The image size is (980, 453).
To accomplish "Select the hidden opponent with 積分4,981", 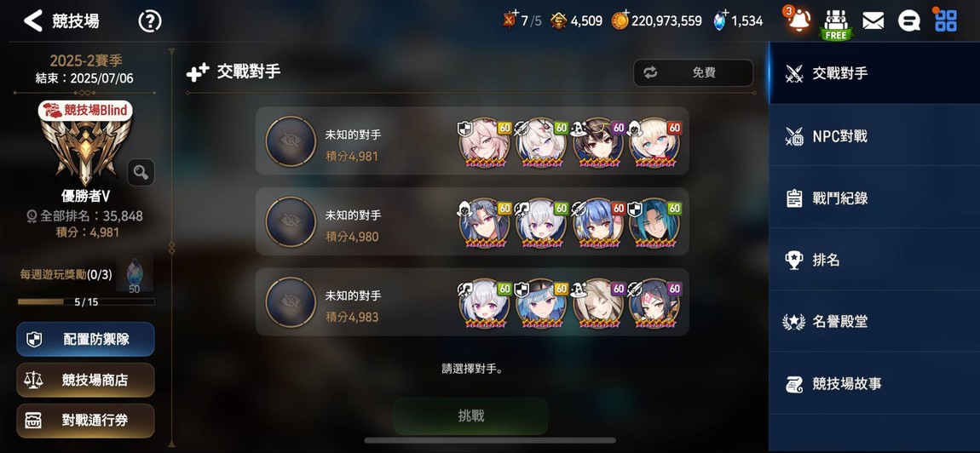I will point(472,141).
